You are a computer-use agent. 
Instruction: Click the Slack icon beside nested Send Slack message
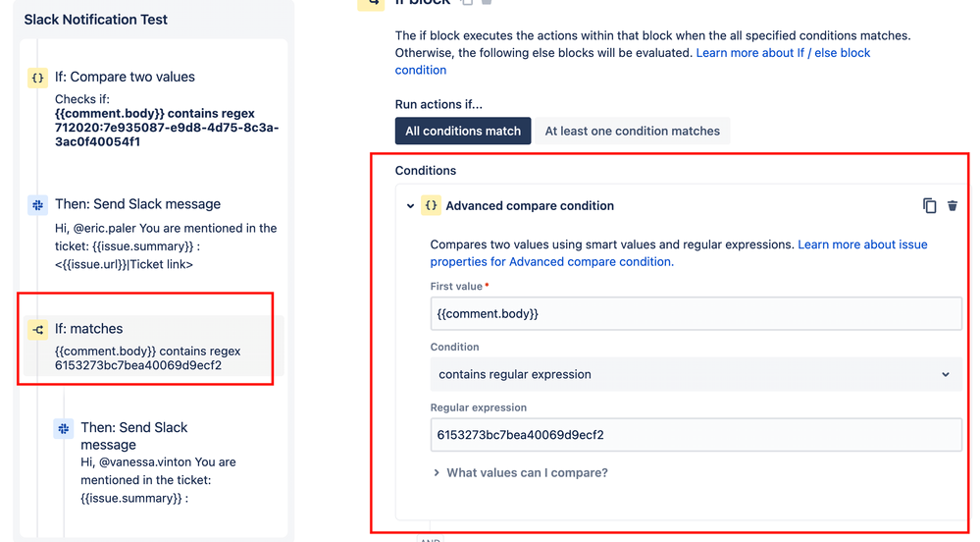coord(63,429)
